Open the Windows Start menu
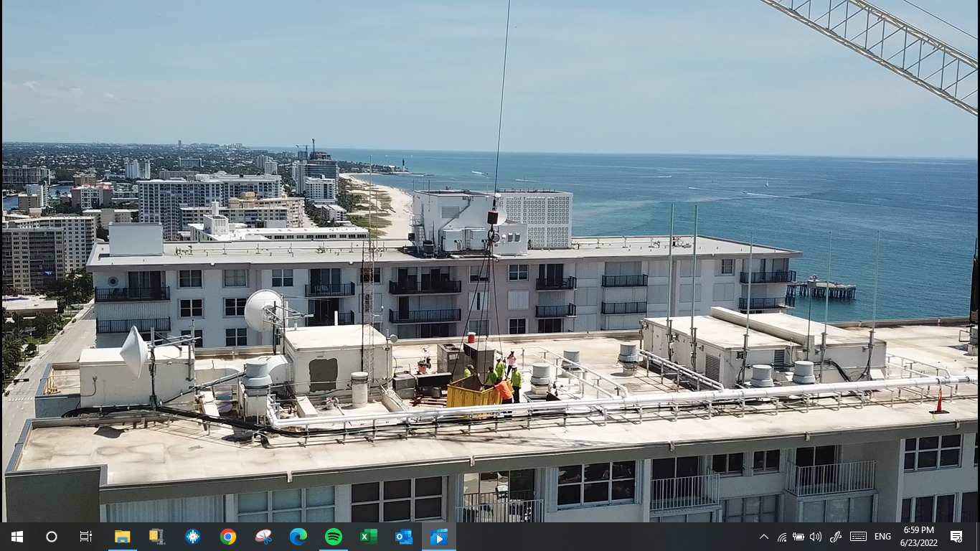Screen dimensions: 980x551 [17, 537]
